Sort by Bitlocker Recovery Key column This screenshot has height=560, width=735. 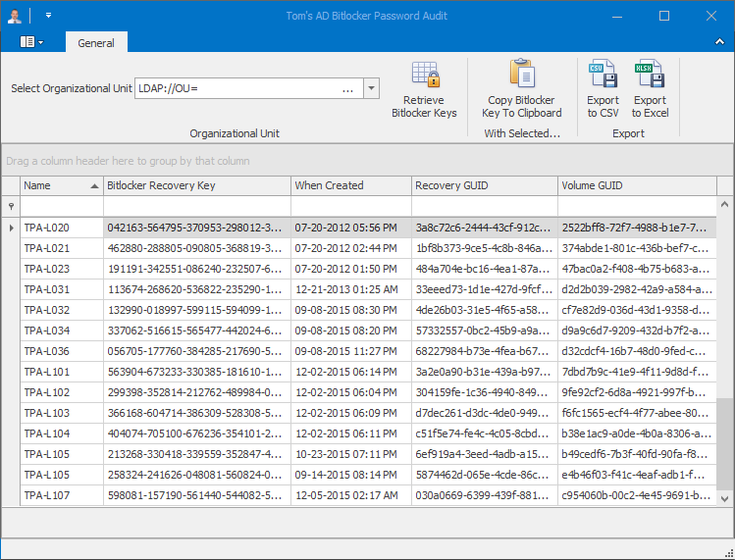(x=196, y=185)
